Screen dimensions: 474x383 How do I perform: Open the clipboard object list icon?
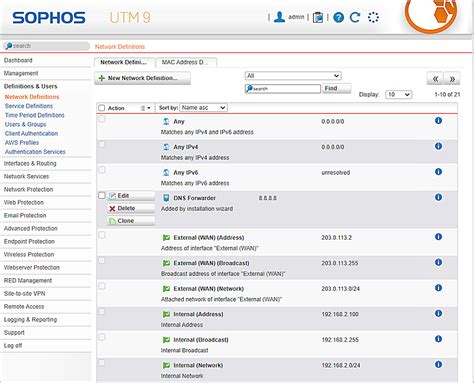[x=318, y=17]
